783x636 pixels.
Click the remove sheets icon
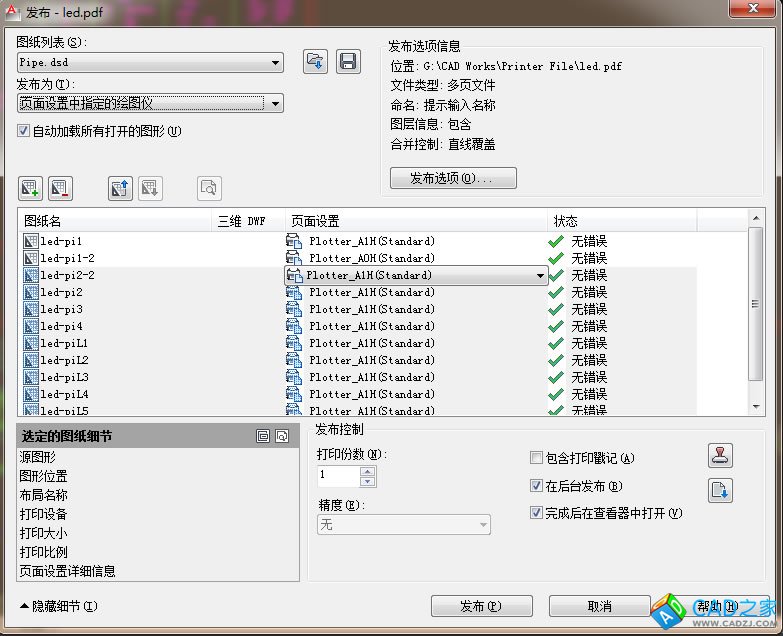(x=61, y=188)
